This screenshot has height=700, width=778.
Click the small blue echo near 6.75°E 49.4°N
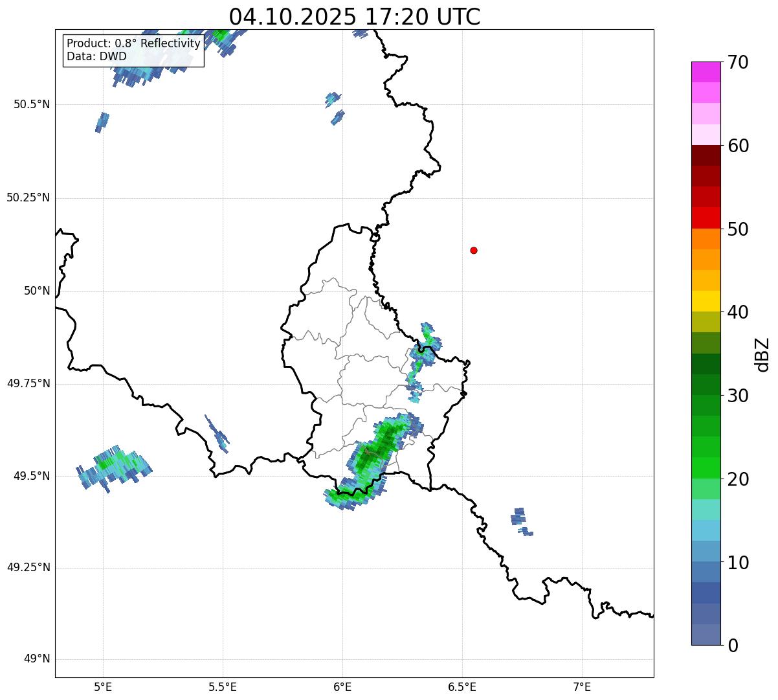521,521
